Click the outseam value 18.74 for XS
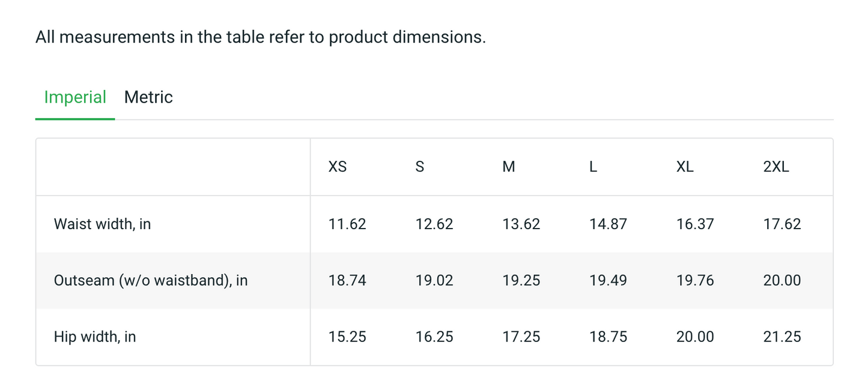The width and height of the screenshot is (868, 390). (347, 281)
